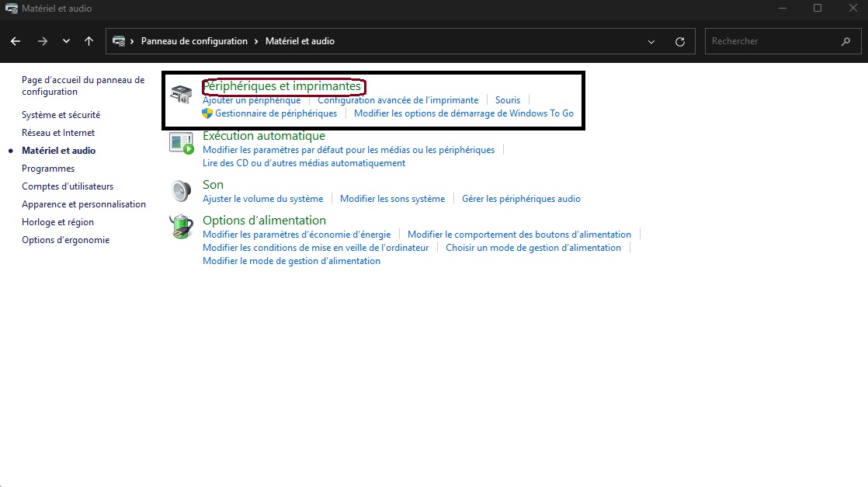Open Gestionnaire de périphériques link
This screenshot has height=487, width=868.
[x=276, y=113]
